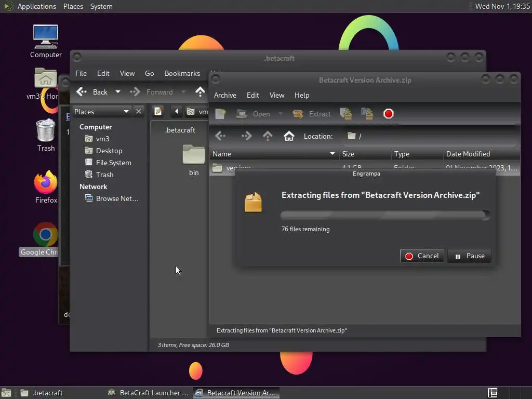Open Forward history dropdown arrow
This screenshot has width=532, height=399.
click(x=183, y=92)
